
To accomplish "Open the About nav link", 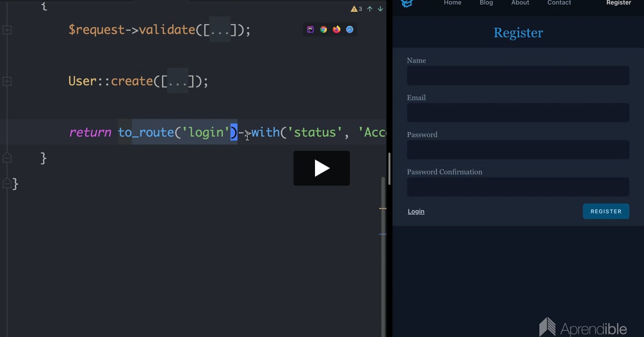I will click(520, 3).
